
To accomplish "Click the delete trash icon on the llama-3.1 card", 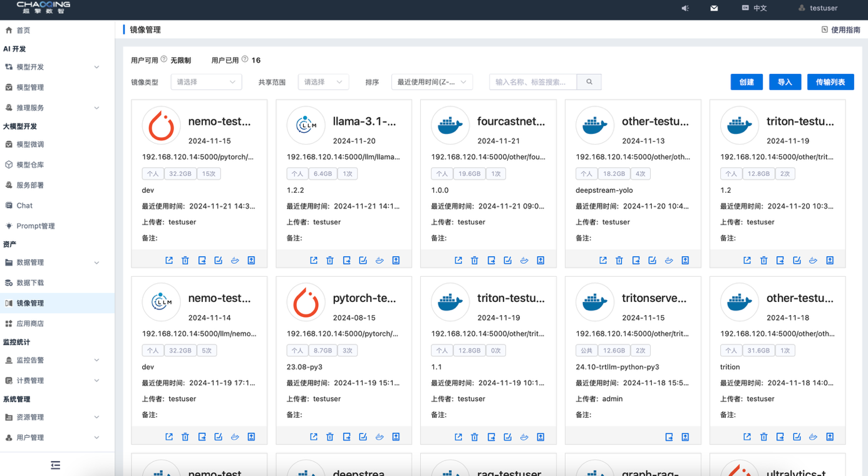I will [x=330, y=261].
